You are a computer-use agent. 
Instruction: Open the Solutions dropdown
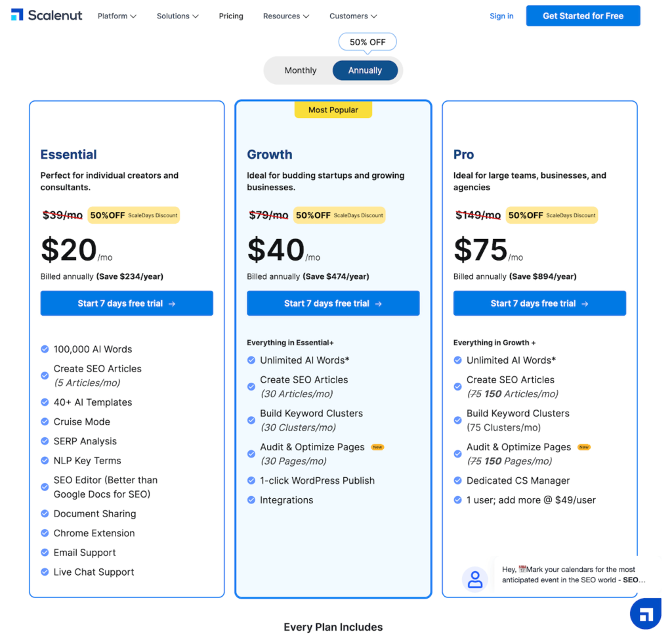pyautogui.click(x=177, y=16)
